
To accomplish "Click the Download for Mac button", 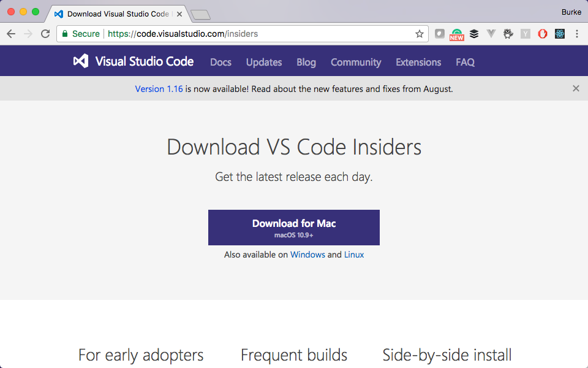I will [294, 228].
